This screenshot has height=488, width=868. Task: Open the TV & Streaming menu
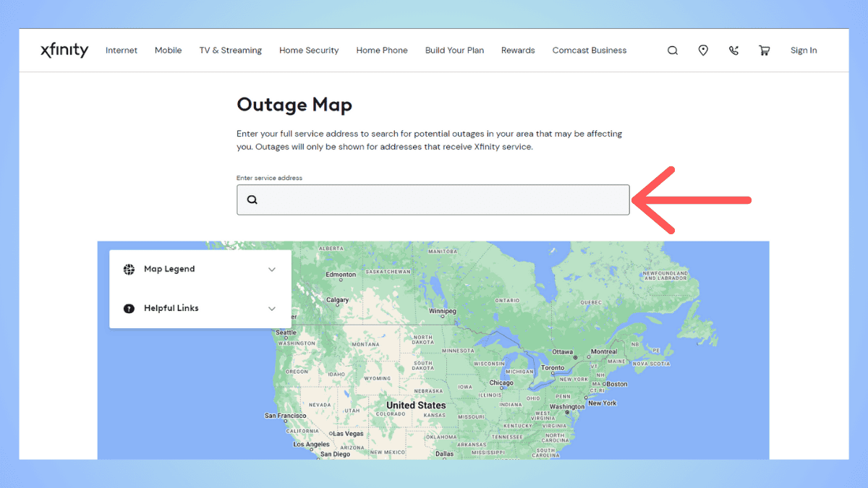[x=231, y=51]
